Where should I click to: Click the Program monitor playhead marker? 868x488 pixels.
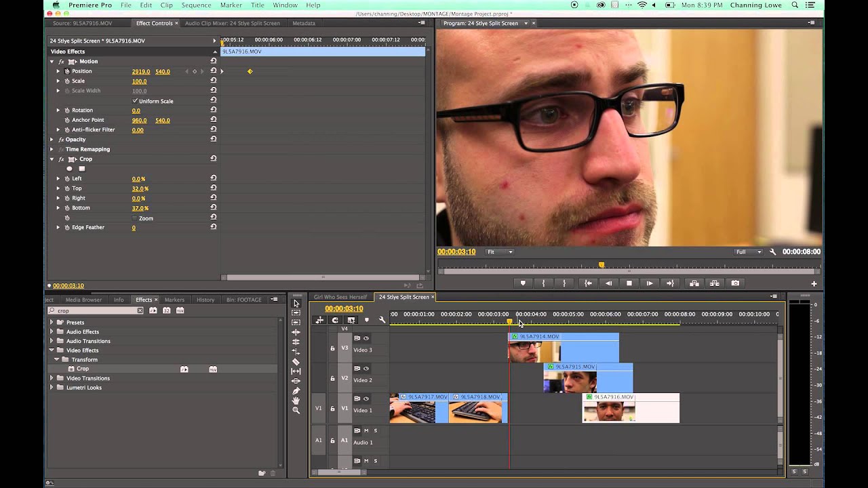pyautogui.click(x=601, y=265)
